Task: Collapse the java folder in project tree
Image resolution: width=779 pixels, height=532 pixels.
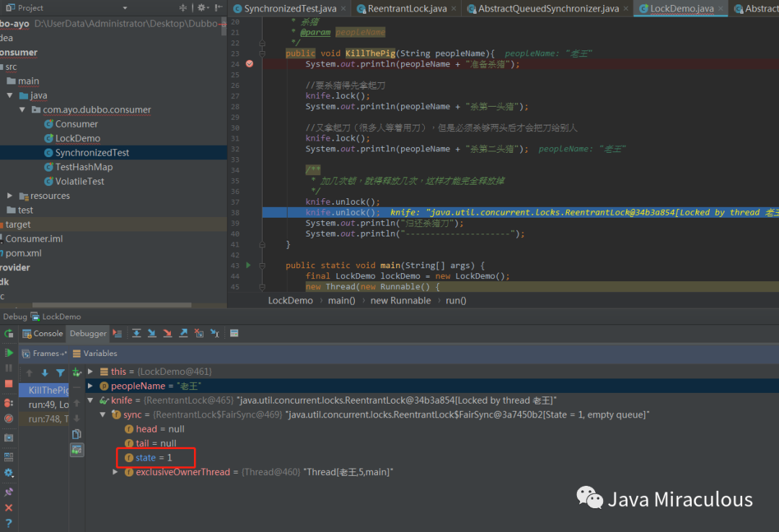Action: coord(10,95)
